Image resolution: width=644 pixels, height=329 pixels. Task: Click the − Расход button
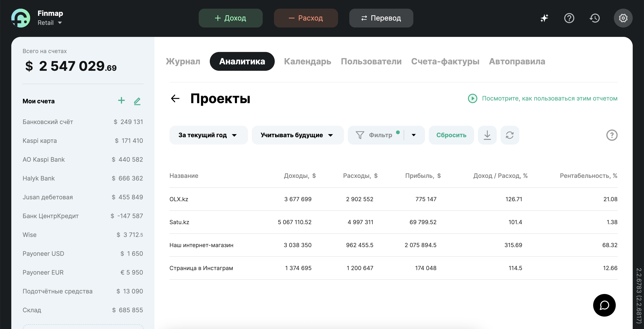point(306,18)
